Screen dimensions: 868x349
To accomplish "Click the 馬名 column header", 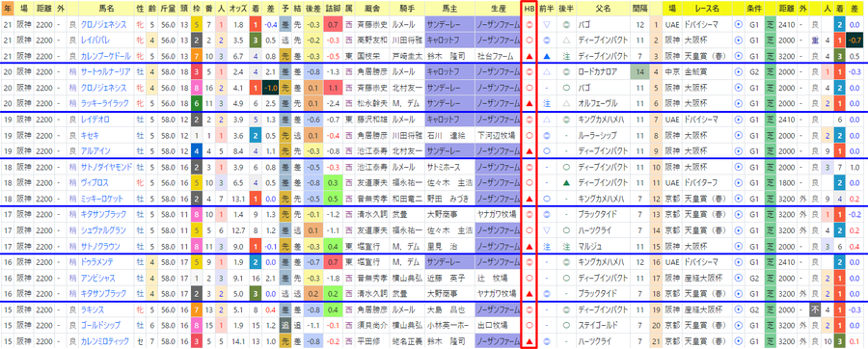I will [106, 9].
